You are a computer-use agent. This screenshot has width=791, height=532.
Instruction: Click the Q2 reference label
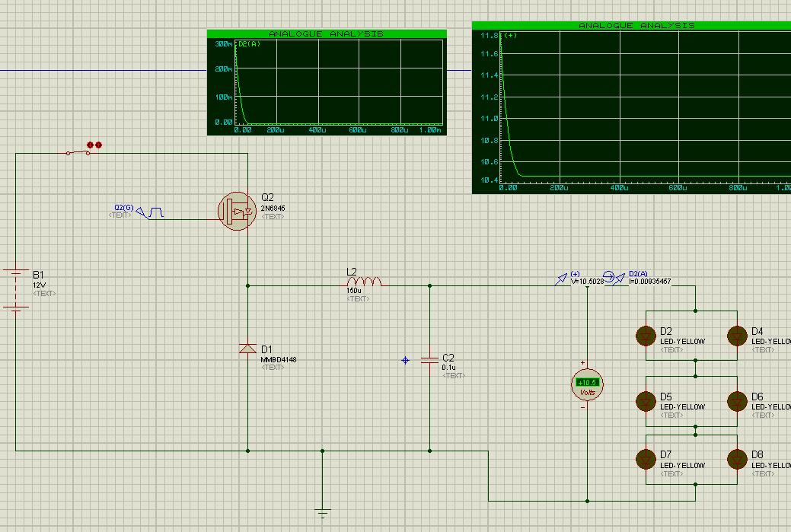pyautogui.click(x=267, y=197)
